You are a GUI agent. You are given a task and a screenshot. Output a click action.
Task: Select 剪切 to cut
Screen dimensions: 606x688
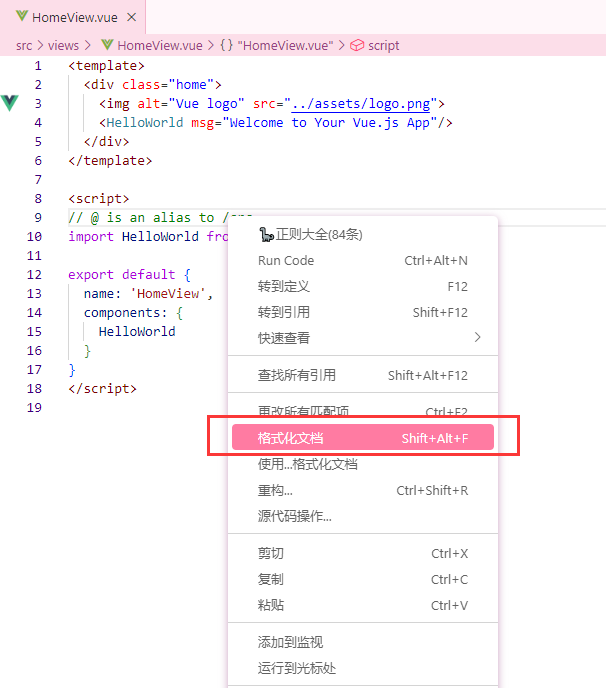pos(271,553)
